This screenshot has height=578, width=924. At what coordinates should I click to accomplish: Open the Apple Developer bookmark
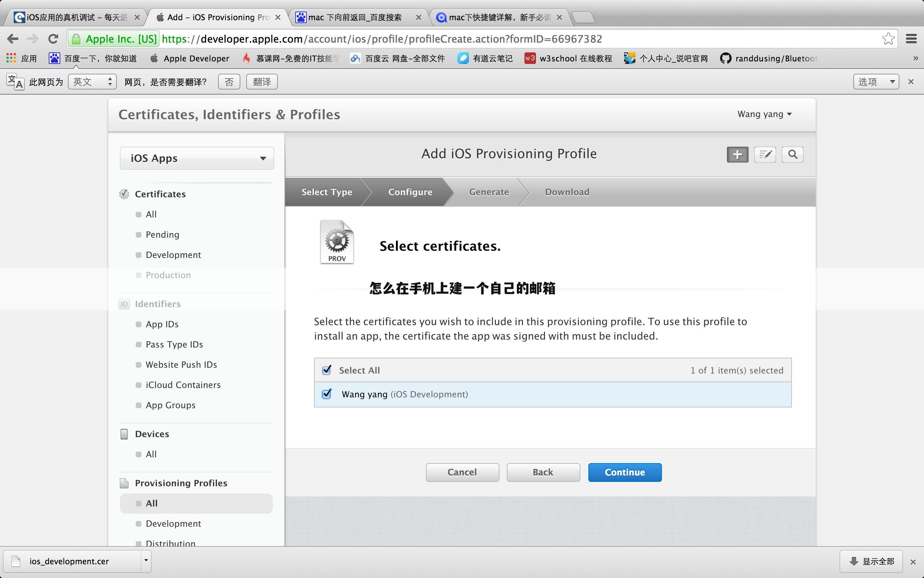click(189, 59)
